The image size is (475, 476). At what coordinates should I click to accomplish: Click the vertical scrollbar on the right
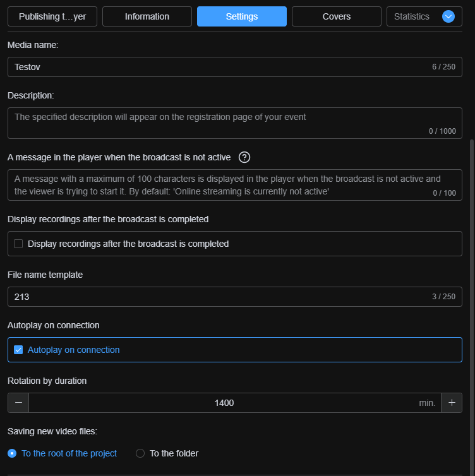[472, 307]
